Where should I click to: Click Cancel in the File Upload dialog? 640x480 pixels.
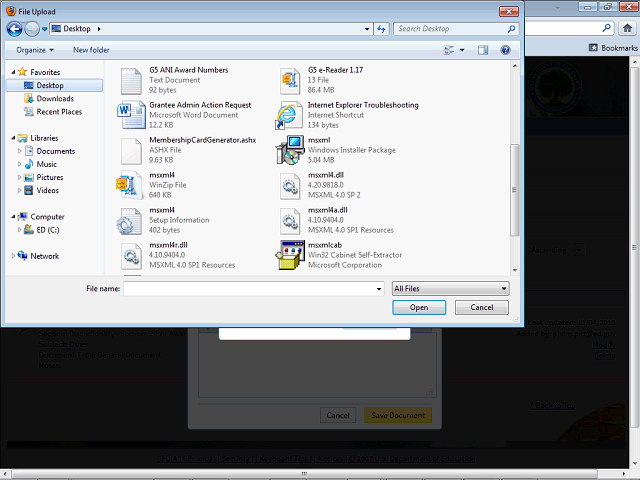point(482,307)
